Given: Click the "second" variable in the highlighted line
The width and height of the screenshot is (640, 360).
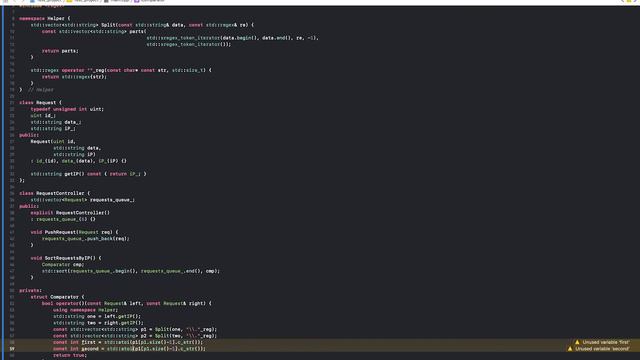Looking at the screenshot, I should (x=90, y=349).
